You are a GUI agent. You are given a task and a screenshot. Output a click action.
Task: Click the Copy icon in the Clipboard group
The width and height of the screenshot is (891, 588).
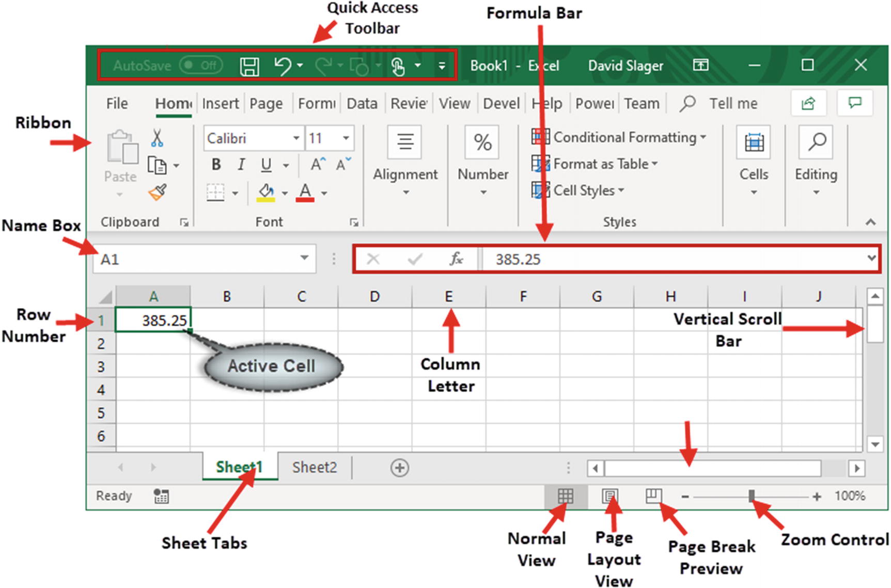(x=157, y=166)
